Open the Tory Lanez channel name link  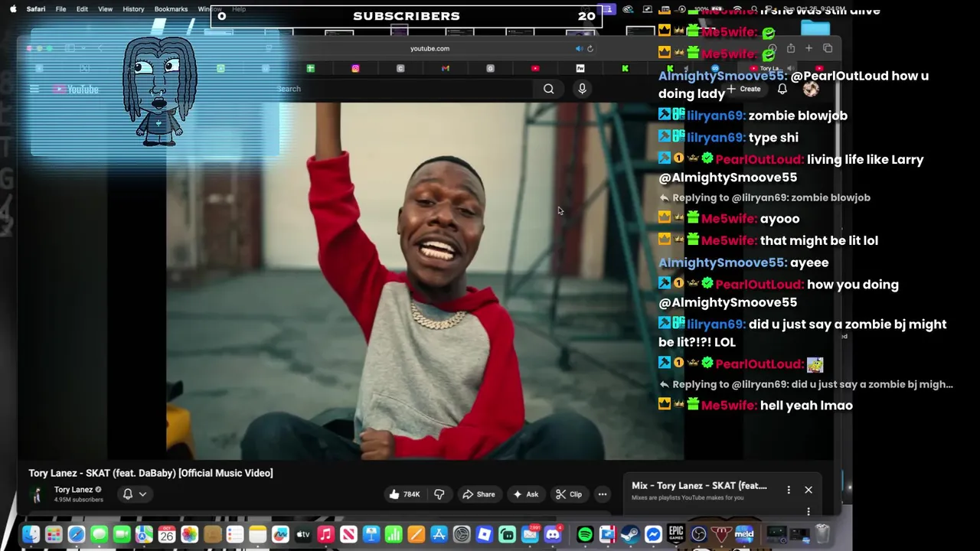pos(73,490)
